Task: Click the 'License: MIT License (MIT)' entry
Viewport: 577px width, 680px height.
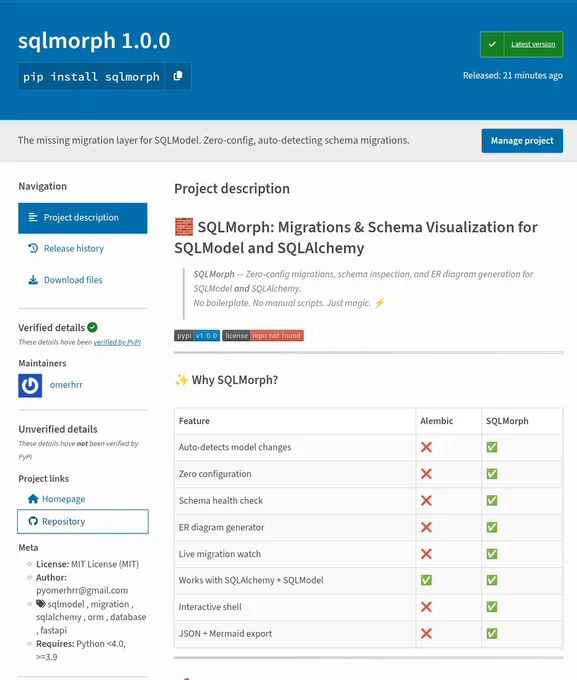Action: (x=88, y=564)
